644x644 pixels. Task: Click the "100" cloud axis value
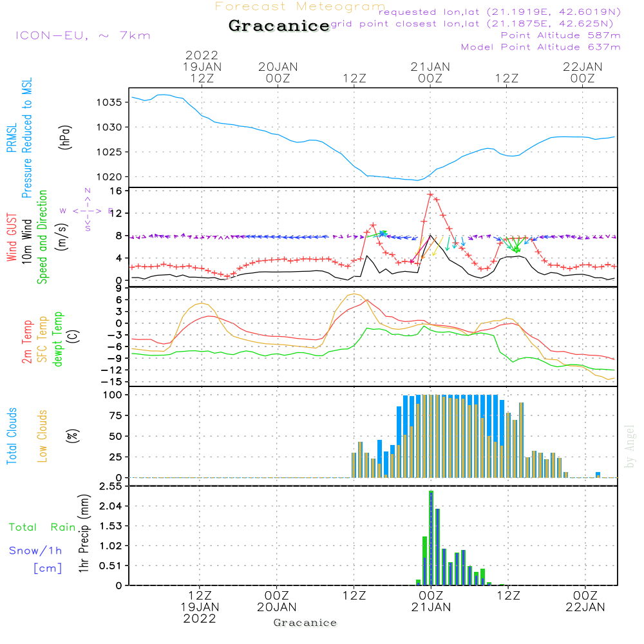tap(113, 395)
